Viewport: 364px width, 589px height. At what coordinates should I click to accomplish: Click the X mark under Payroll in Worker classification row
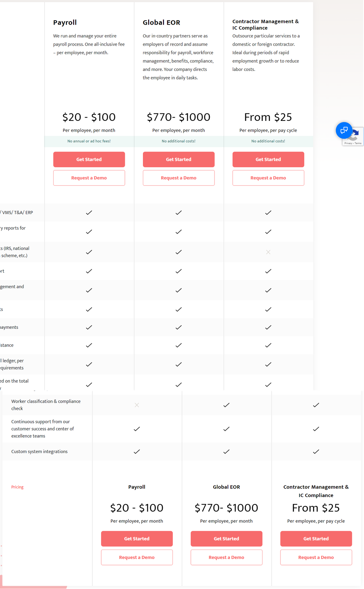pos(137,405)
